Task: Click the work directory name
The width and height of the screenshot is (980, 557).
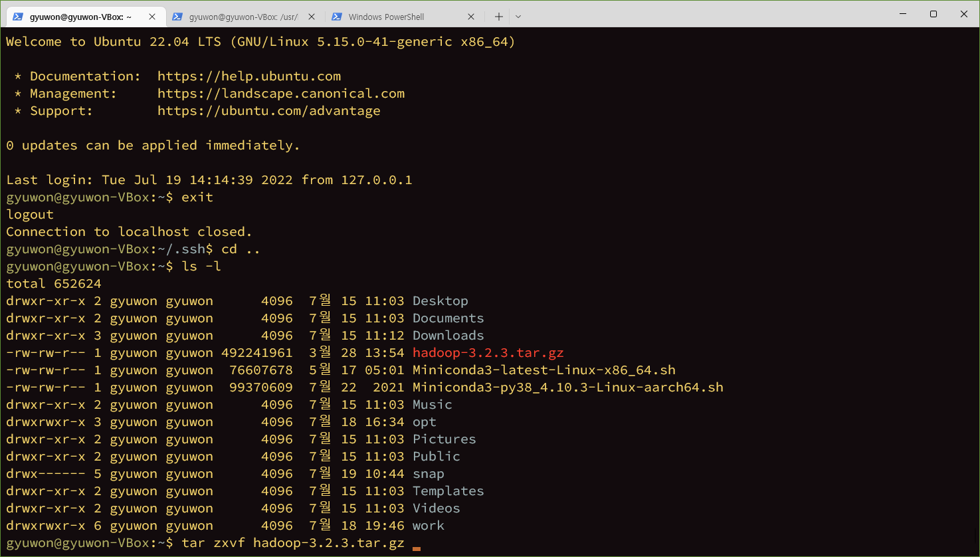Action: point(429,526)
